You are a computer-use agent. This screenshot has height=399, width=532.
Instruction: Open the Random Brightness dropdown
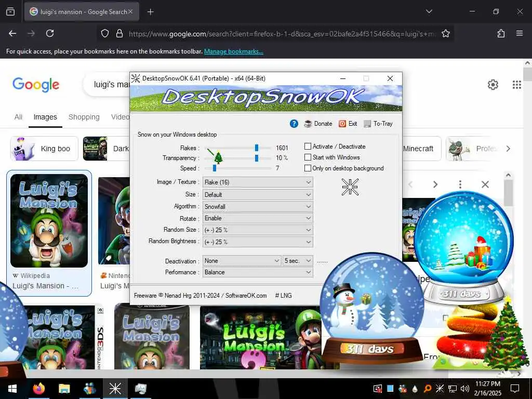pos(258,242)
